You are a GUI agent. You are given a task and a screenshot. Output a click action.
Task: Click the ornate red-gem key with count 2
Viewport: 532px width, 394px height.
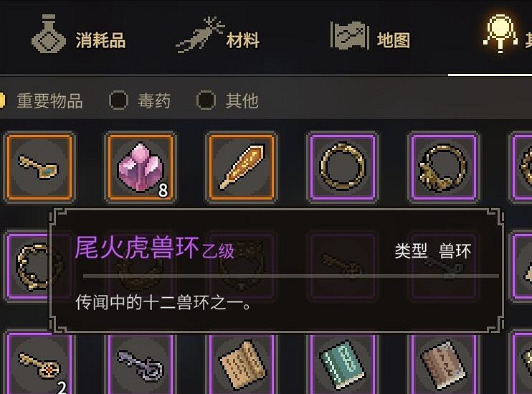(x=39, y=364)
